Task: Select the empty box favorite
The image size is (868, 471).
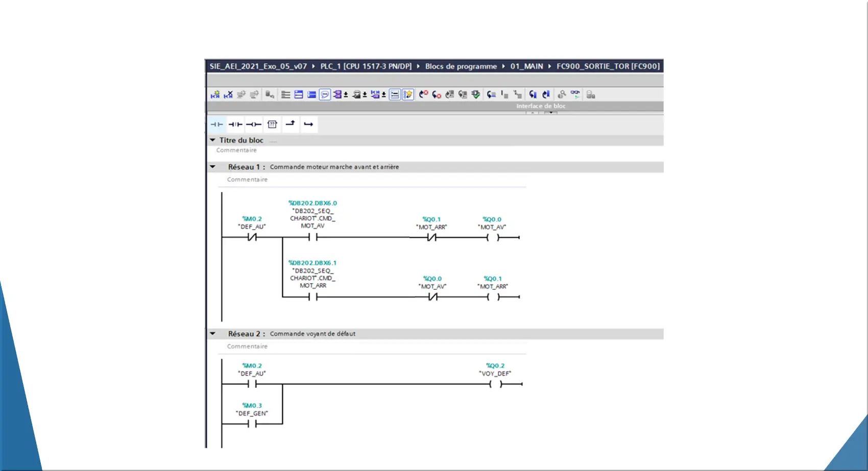Action: click(x=272, y=124)
